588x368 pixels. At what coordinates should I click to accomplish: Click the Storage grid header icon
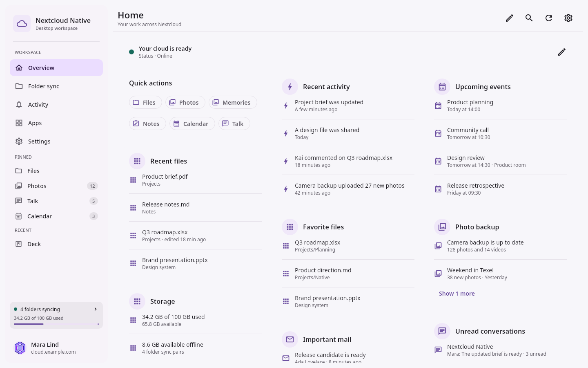tap(137, 301)
